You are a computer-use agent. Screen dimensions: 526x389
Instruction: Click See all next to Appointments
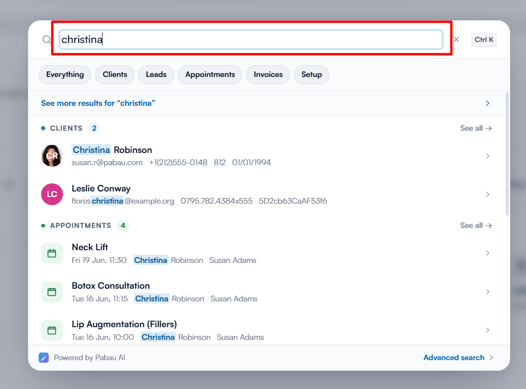click(x=476, y=225)
